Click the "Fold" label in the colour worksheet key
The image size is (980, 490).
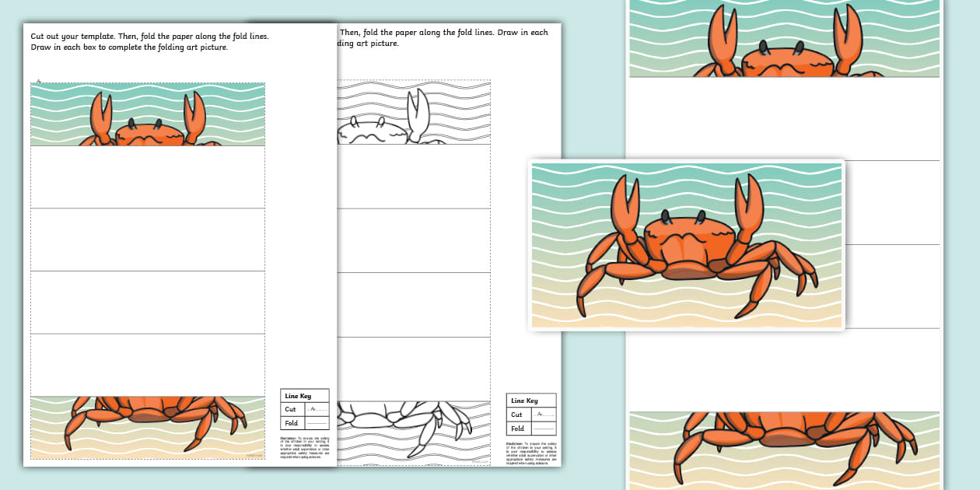coord(291,423)
